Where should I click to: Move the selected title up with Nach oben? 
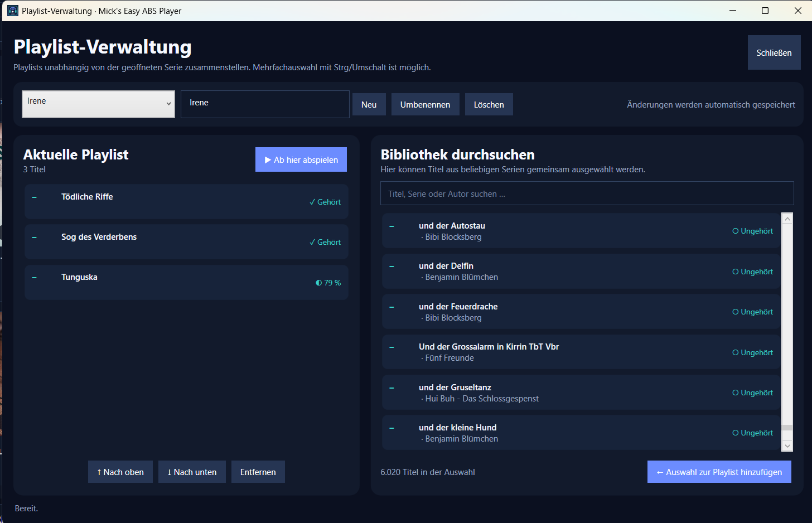click(120, 472)
